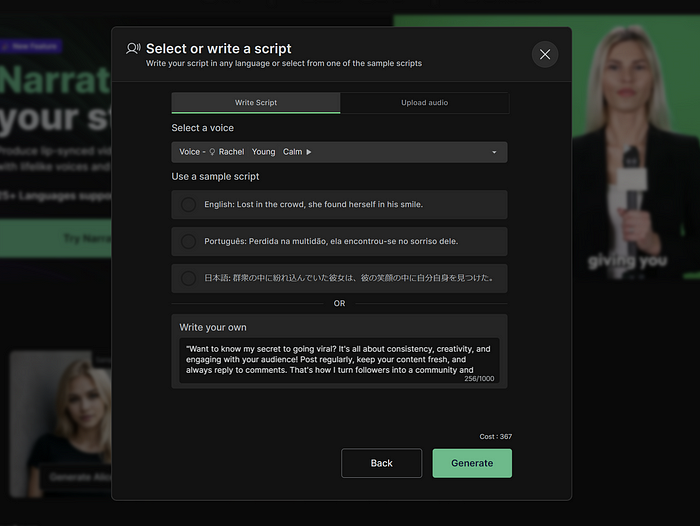Click the Cost : 367 label
This screenshot has height=526, width=700.
[x=496, y=437]
